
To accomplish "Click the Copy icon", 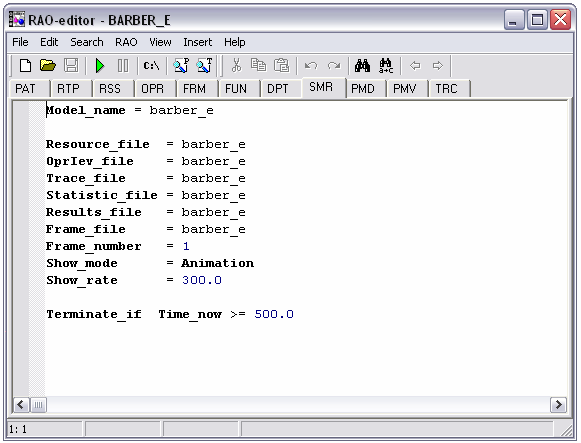I will tap(258, 66).
